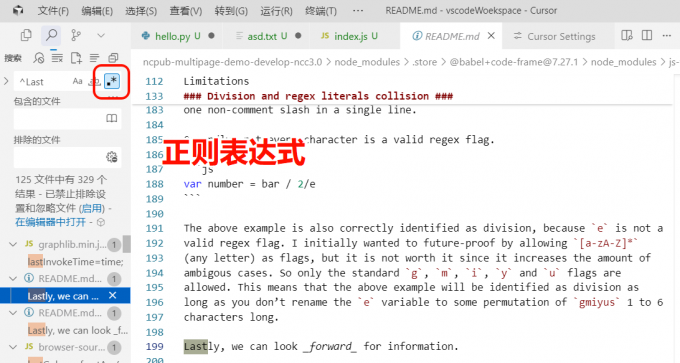Collapse README.md group holding the highlighted row
Viewport: 680px width, 363px height.
click(x=13, y=278)
